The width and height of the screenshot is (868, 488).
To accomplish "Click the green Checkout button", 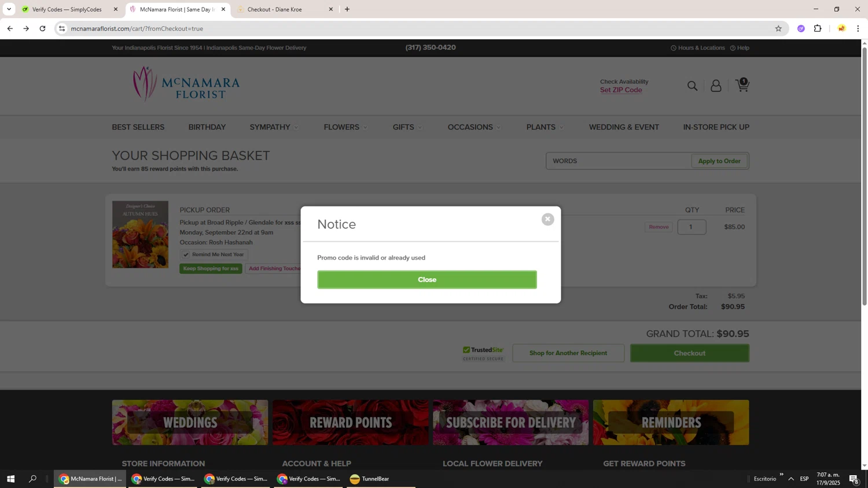I will 689,353.
